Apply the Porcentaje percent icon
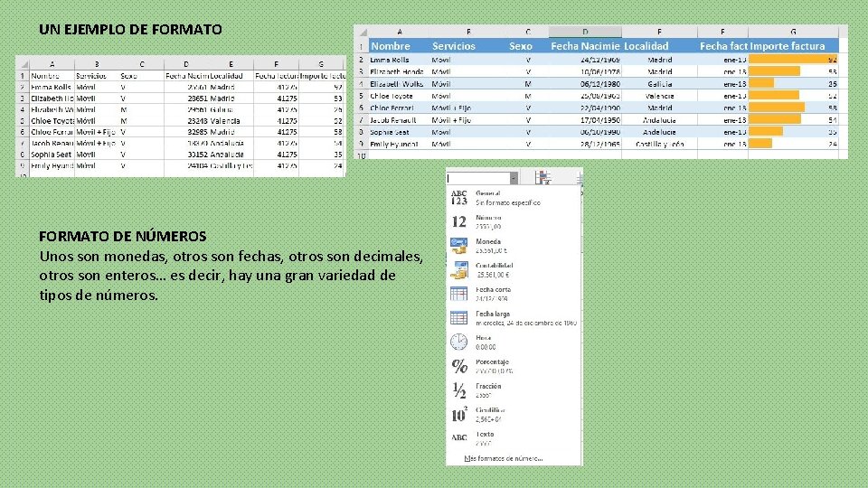The image size is (868, 488). click(x=459, y=366)
